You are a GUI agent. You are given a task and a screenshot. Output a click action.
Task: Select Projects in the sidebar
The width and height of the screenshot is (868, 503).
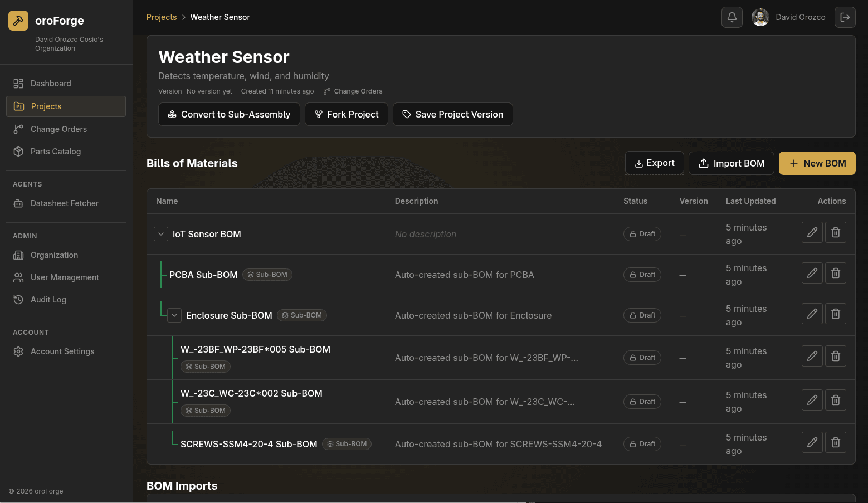[x=66, y=106]
